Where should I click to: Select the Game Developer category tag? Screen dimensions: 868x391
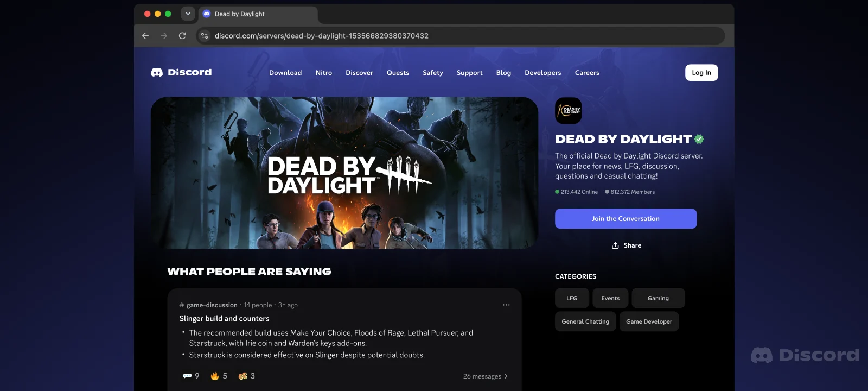point(649,321)
